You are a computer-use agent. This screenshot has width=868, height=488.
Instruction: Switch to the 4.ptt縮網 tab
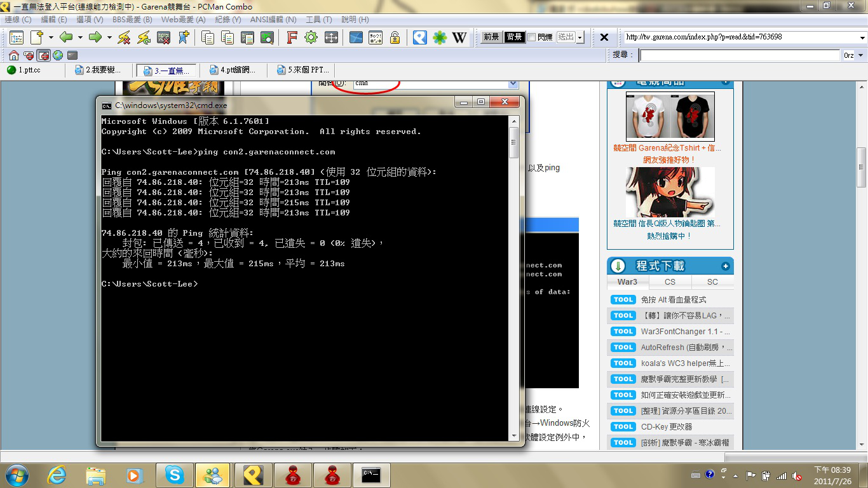(x=233, y=71)
